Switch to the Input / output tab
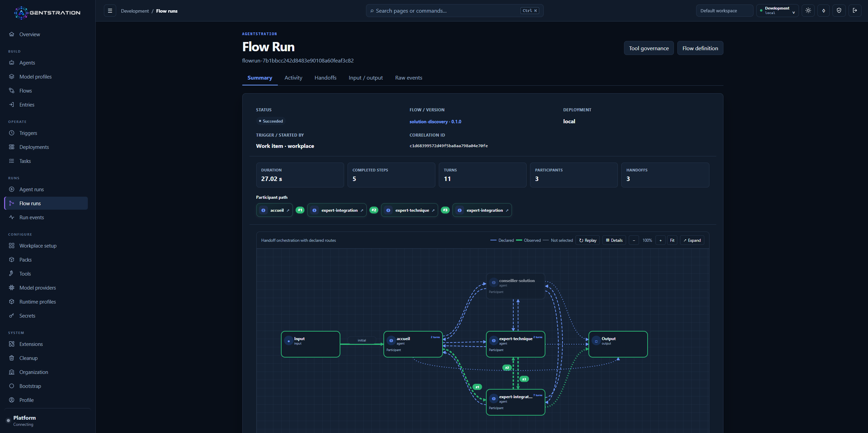 [x=366, y=78]
